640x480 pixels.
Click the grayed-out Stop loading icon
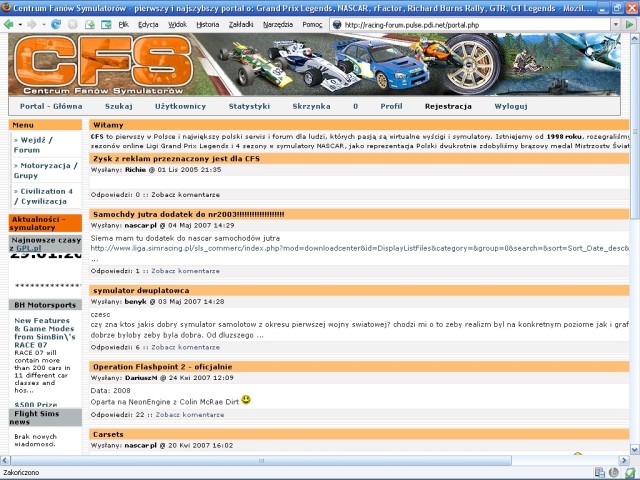[x=73, y=24]
